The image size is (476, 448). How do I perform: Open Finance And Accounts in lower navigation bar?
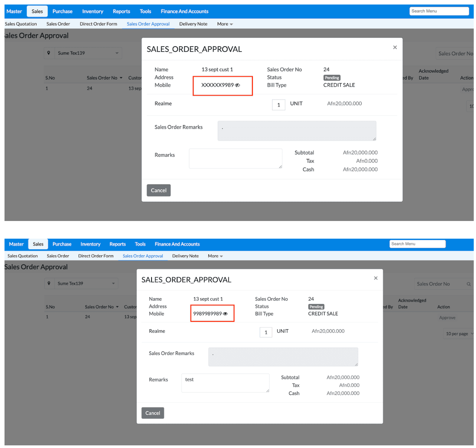coord(177,244)
